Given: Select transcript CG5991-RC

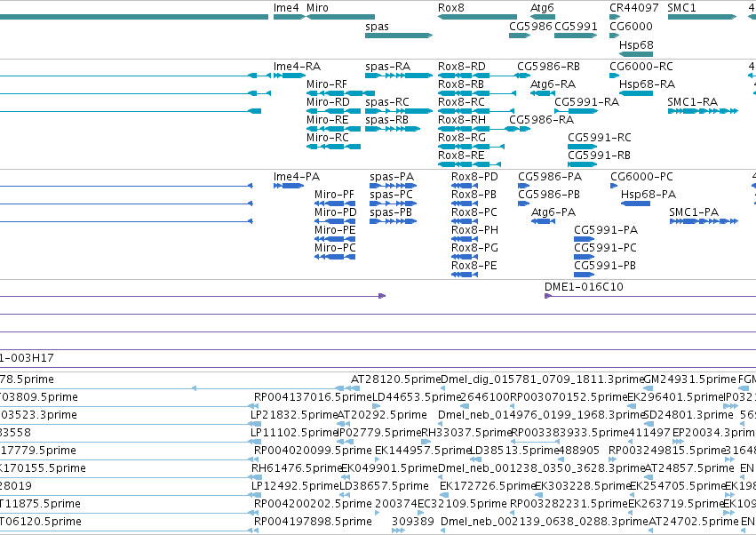Looking at the screenshot, I should click(x=600, y=138).
